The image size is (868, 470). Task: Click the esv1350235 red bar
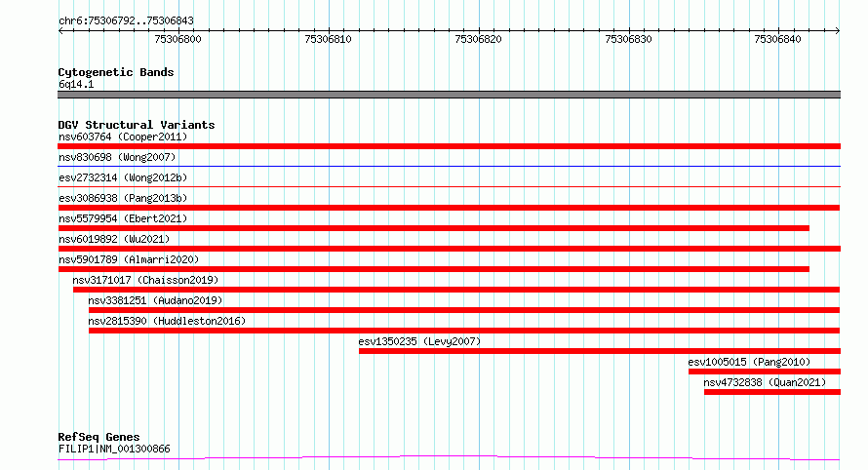(x=600, y=351)
